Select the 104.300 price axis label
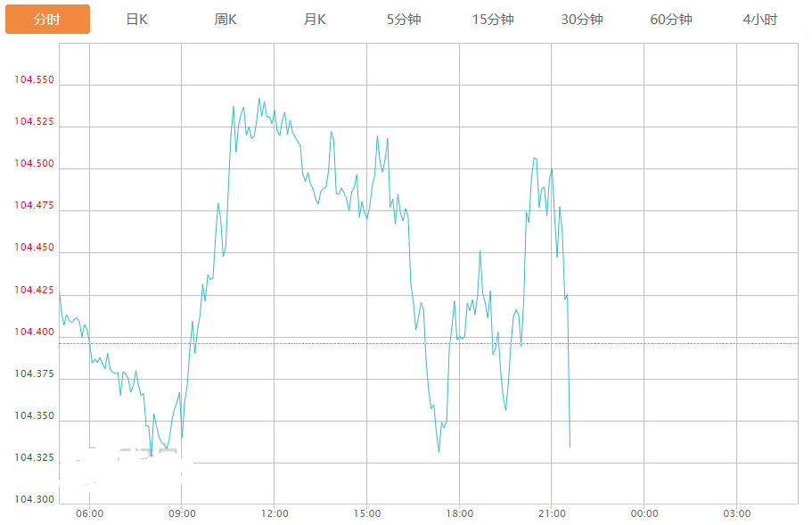Viewport: 812px width, 525px height. point(34,500)
